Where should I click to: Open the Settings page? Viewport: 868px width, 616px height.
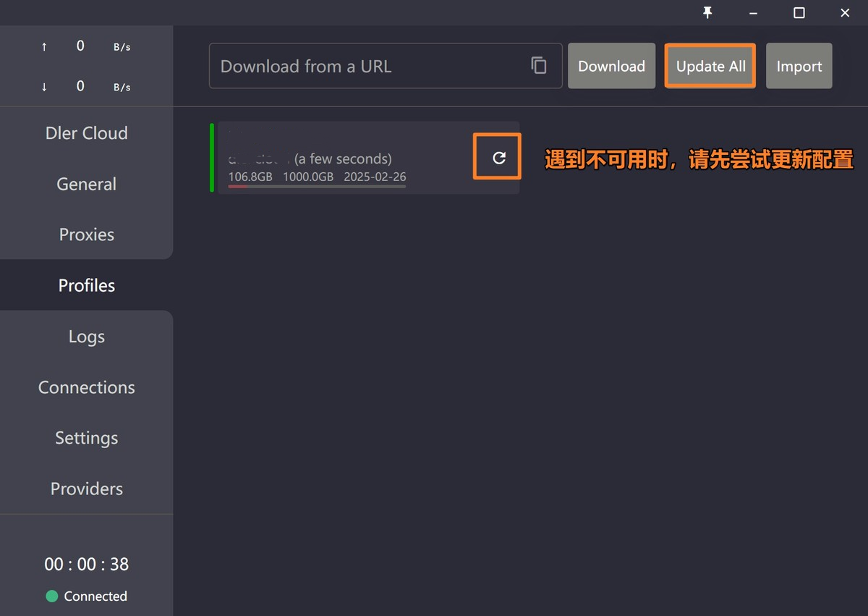pyautogui.click(x=86, y=438)
